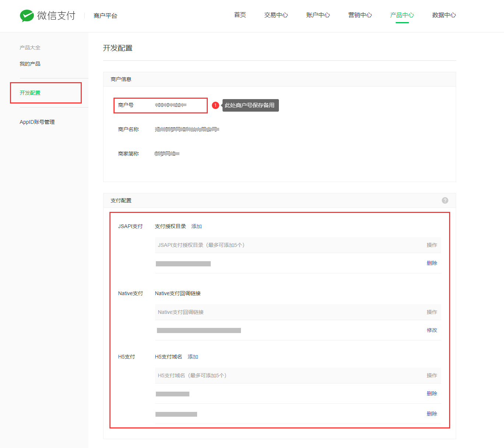504x448 pixels.
Task: Delete the second H5支付域名 entry
Action: [x=432, y=414]
